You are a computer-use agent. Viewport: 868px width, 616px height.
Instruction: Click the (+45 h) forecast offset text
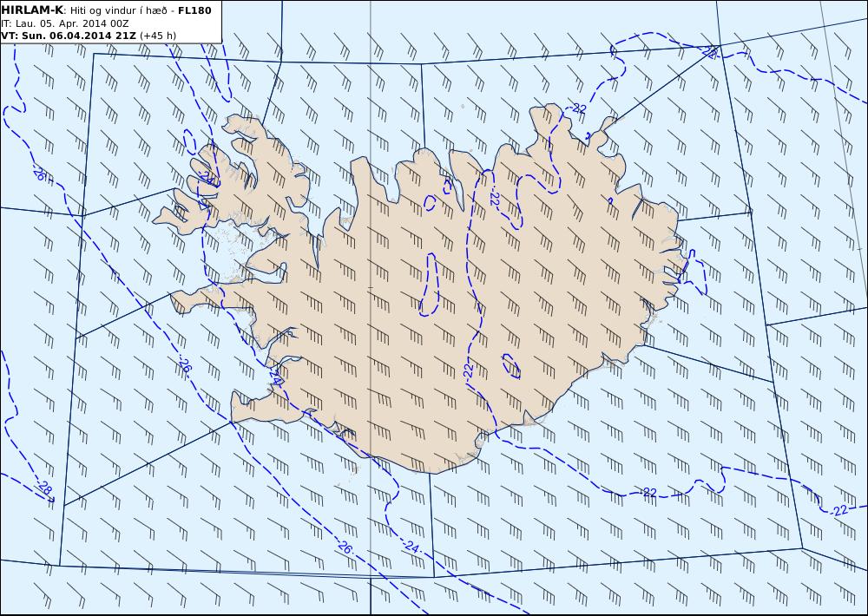pos(158,36)
